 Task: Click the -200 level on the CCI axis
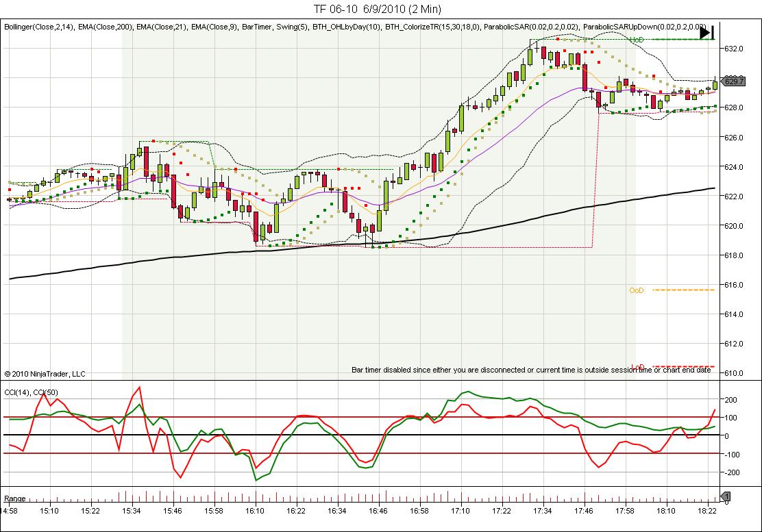click(732, 472)
